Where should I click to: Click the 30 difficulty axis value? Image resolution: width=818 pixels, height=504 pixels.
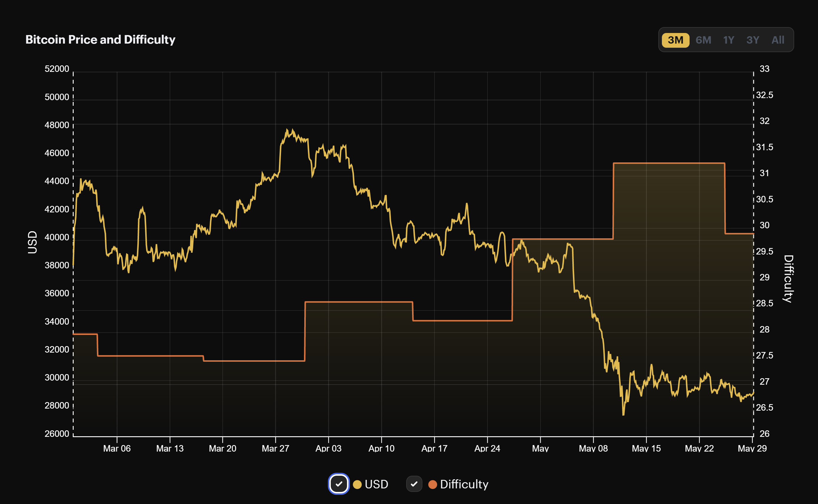[x=764, y=225]
